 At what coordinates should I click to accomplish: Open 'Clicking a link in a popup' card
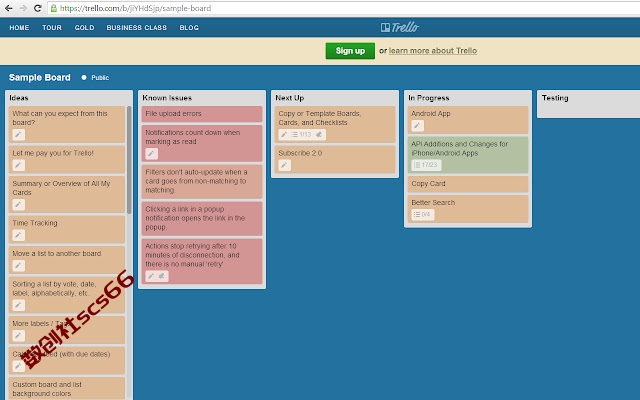[x=202, y=218]
